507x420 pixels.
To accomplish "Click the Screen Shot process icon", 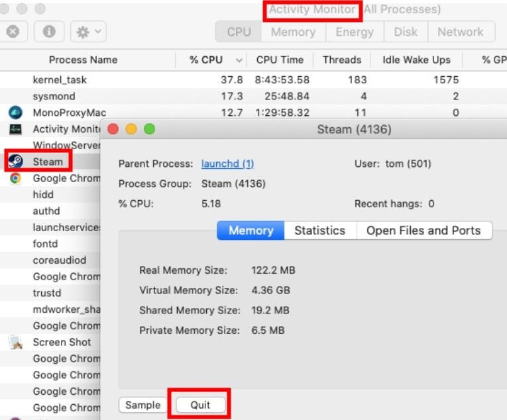I will (x=15, y=342).
